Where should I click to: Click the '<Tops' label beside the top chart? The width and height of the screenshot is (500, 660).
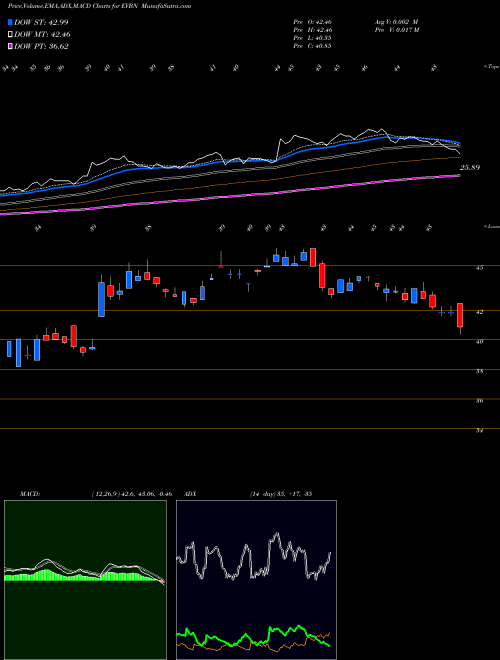[491, 67]
